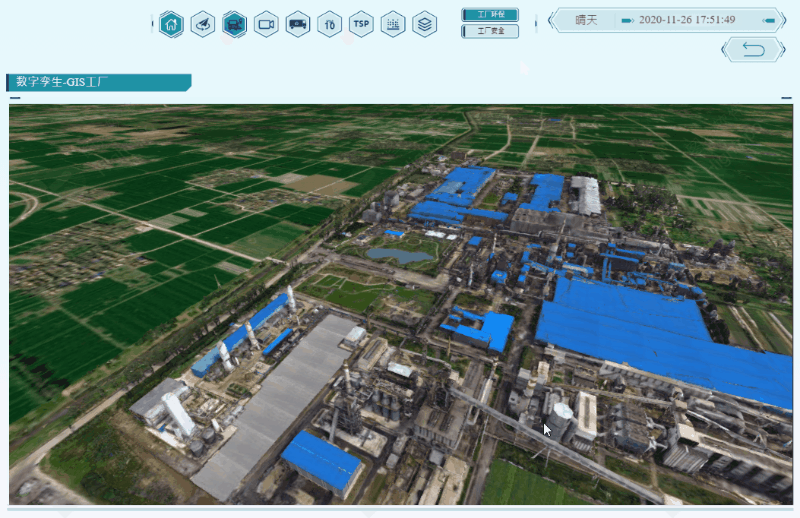800x518 pixels.
Task: Switch to 工厂安全 tab
Action: click(490, 31)
